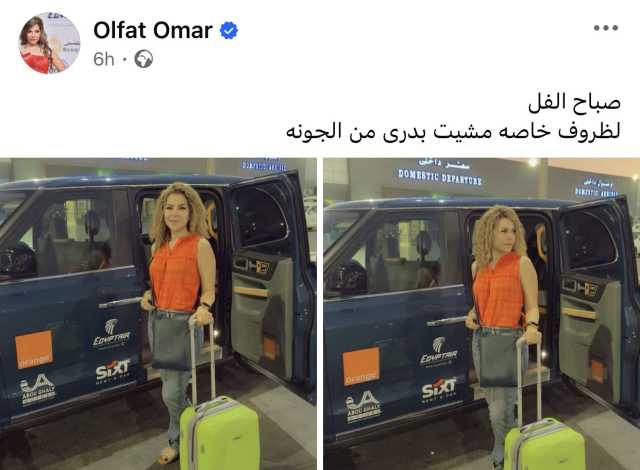Click the blue verified badge beside Olfat Omar
The width and height of the screenshot is (640, 470).
(229, 31)
